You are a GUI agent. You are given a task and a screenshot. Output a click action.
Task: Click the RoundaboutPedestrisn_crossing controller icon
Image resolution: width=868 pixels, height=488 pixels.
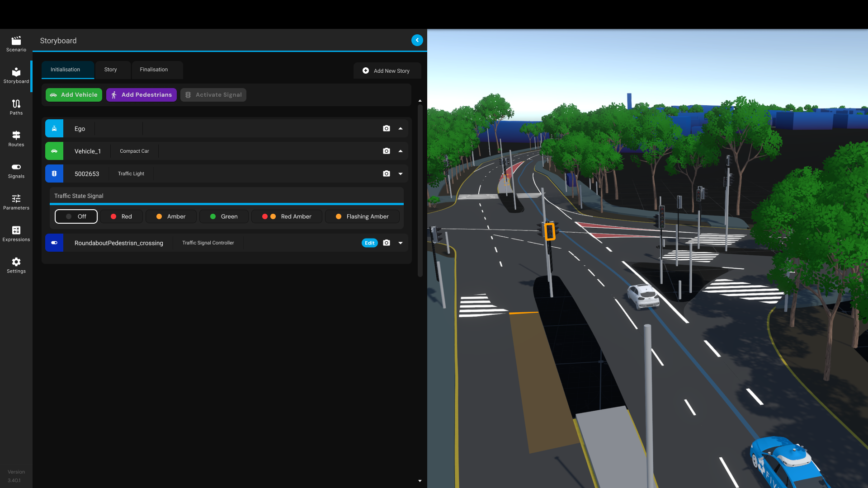[54, 243]
